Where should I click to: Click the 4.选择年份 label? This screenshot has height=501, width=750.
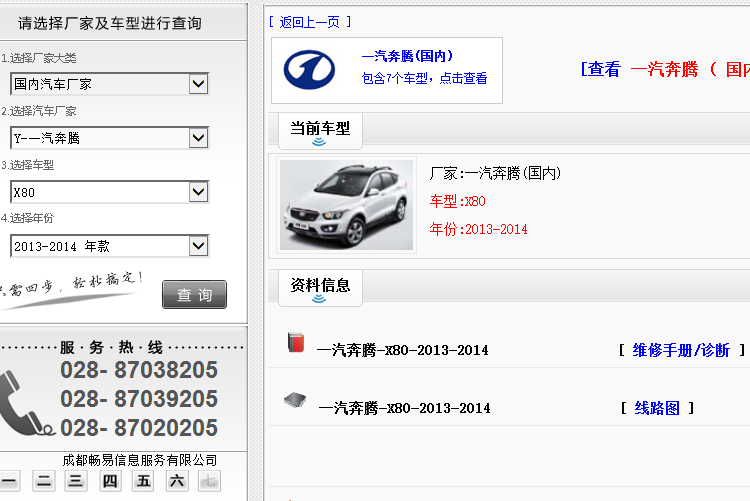[27, 219]
